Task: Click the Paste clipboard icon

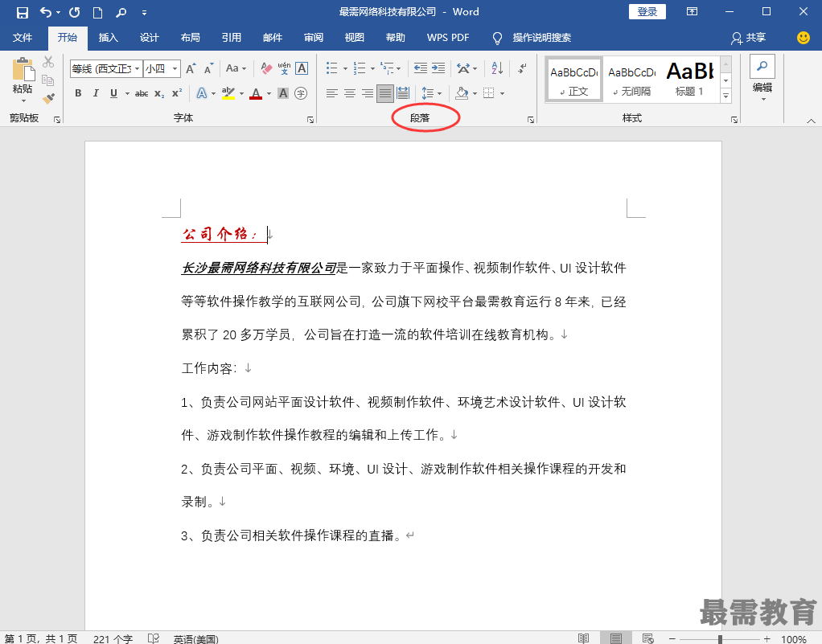Action: [23, 70]
